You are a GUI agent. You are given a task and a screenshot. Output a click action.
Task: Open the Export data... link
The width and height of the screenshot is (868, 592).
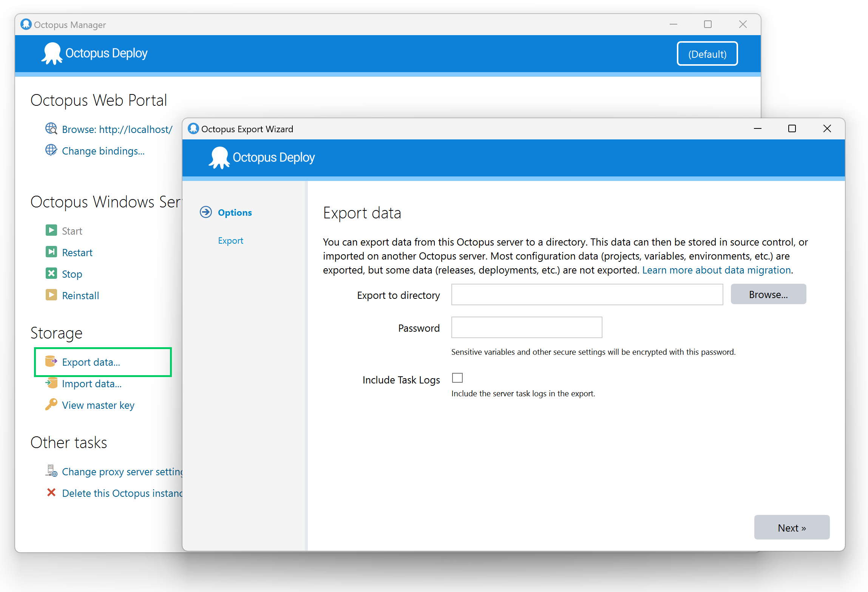coord(91,362)
